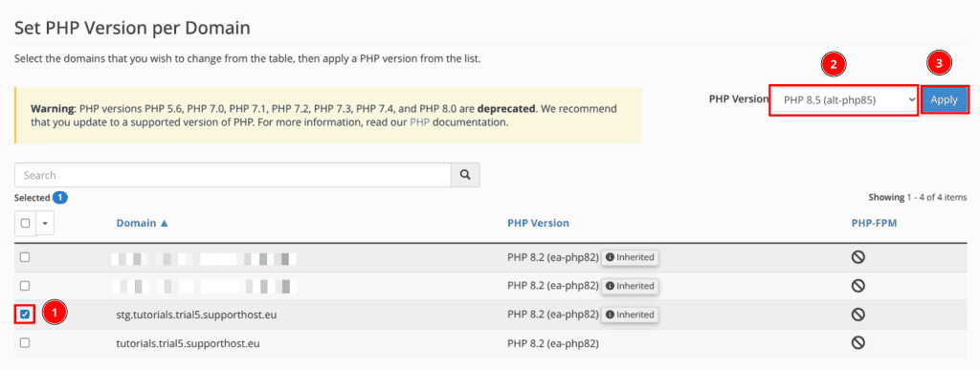Viewport: 980px width, 370px height.
Task: Focus the Search input field
Action: [233, 175]
